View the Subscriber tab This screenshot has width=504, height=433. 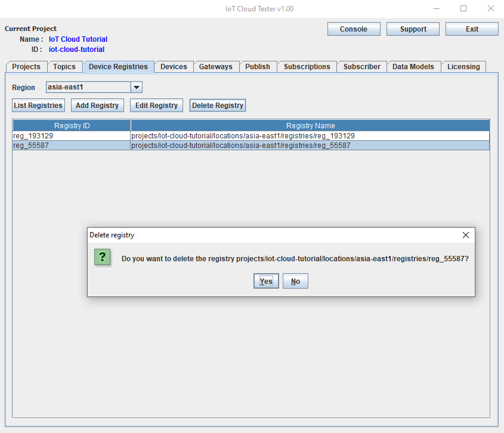(362, 67)
